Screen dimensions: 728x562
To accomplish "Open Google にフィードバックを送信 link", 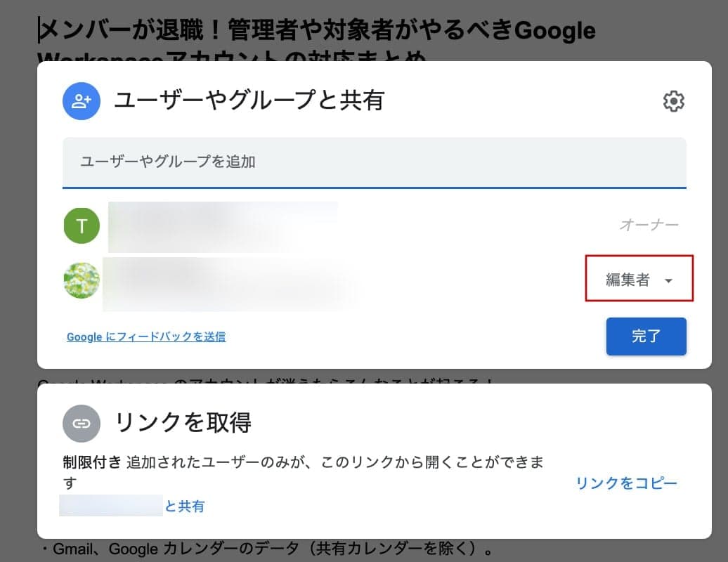I will (x=146, y=337).
